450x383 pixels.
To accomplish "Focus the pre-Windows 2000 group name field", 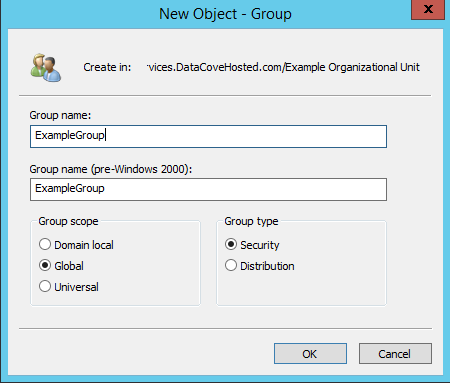I will pyautogui.click(x=208, y=189).
